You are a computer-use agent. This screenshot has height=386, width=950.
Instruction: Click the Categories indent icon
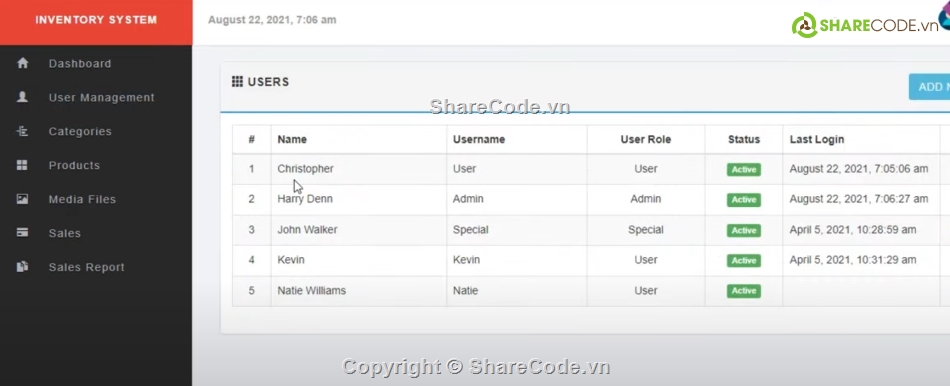point(22,131)
